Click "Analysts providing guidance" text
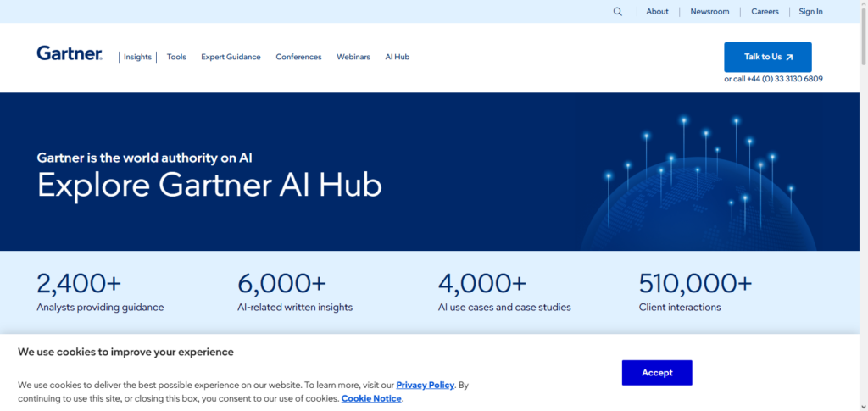This screenshot has width=868, height=411. [100, 308]
